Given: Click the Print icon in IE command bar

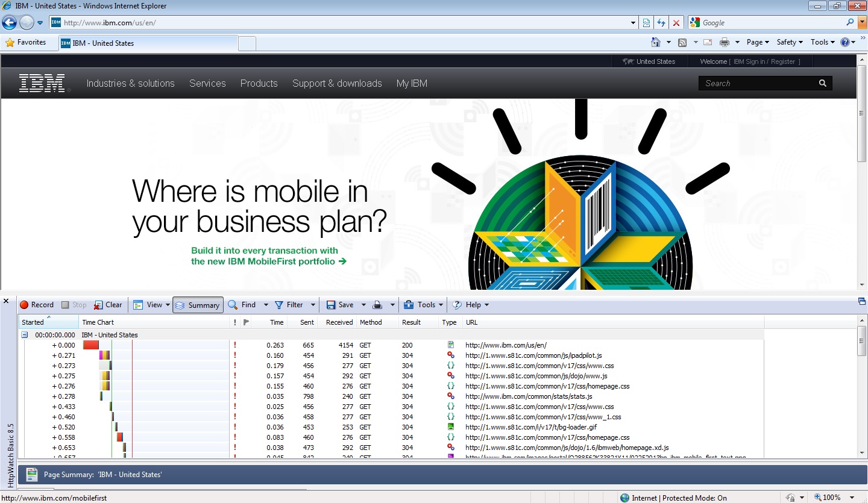Looking at the screenshot, I should click(x=725, y=42).
